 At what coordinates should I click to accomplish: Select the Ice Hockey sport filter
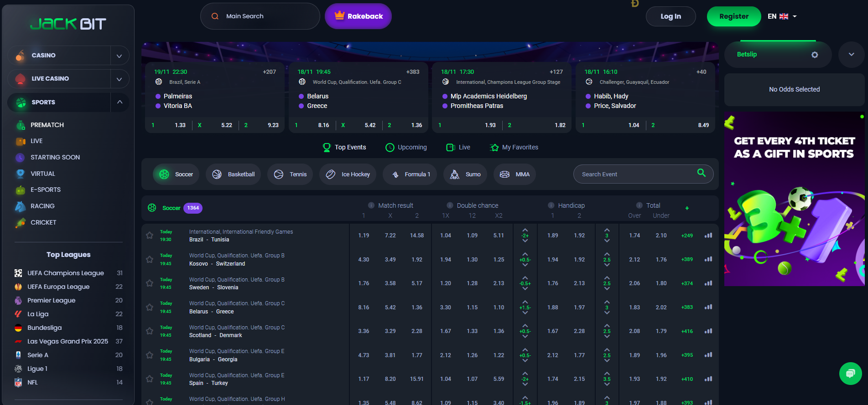[x=348, y=174]
